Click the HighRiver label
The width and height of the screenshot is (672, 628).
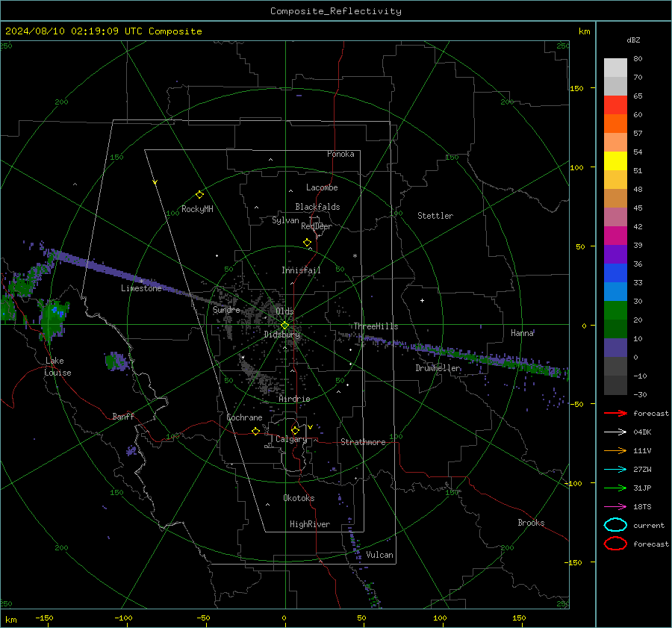pyautogui.click(x=310, y=524)
